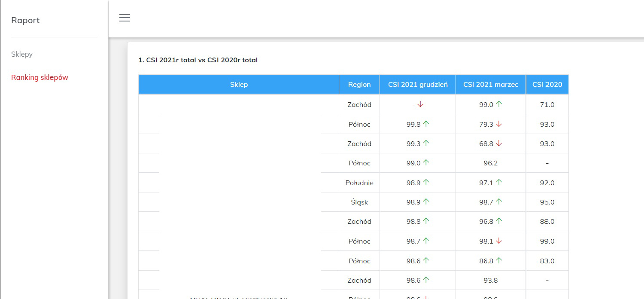Open the Sklepy sidebar link
The width and height of the screenshot is (644, 299).
pyautogui.click(x=22, y=54)
